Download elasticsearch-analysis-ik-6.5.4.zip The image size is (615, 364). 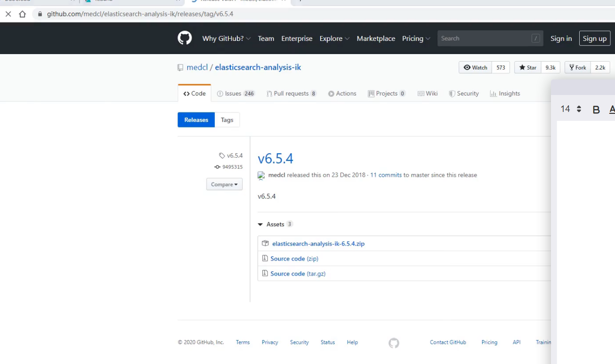tap(318, 244)
